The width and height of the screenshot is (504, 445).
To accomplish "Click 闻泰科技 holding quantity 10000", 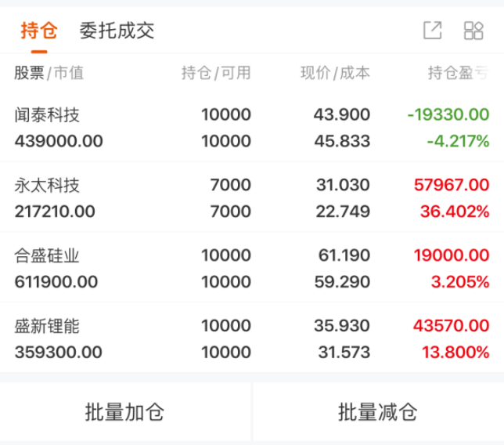I will pyautogui.click(x=226, y=114).
